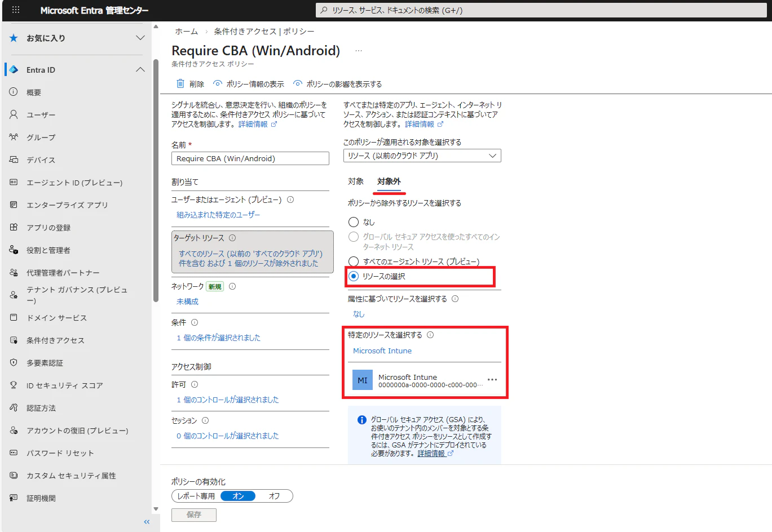Image resolution: width=772 pixels, height=532 pixels.
Task: Click the アプリの登録 grid icon
Action: pyautogui.click(x=14, y=227)
